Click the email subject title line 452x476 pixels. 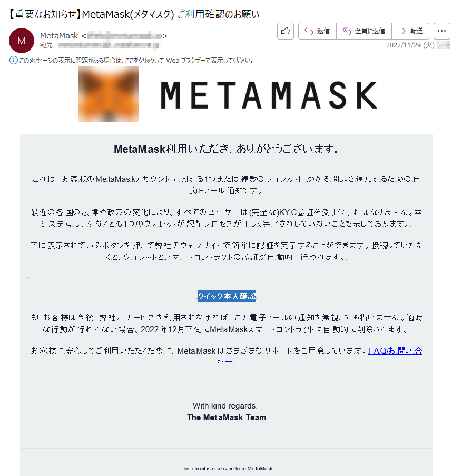(x=133, y=14)
